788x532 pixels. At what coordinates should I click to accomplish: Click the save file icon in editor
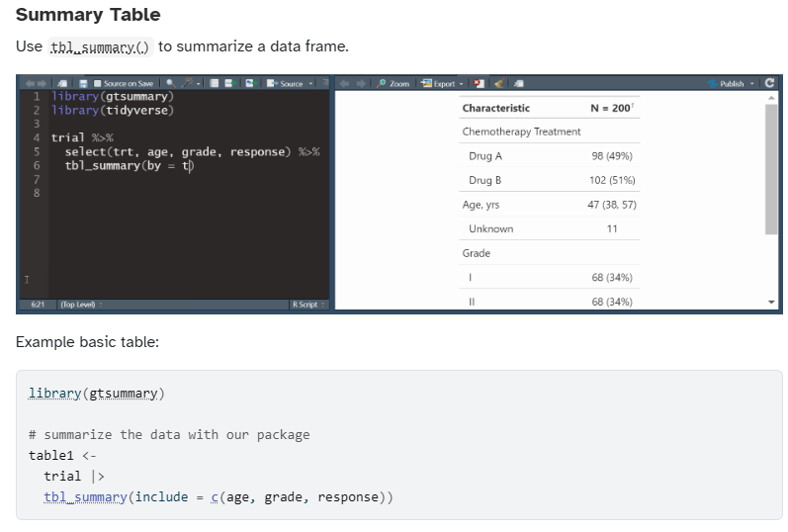pyautogui.click(x=84, y=84)
